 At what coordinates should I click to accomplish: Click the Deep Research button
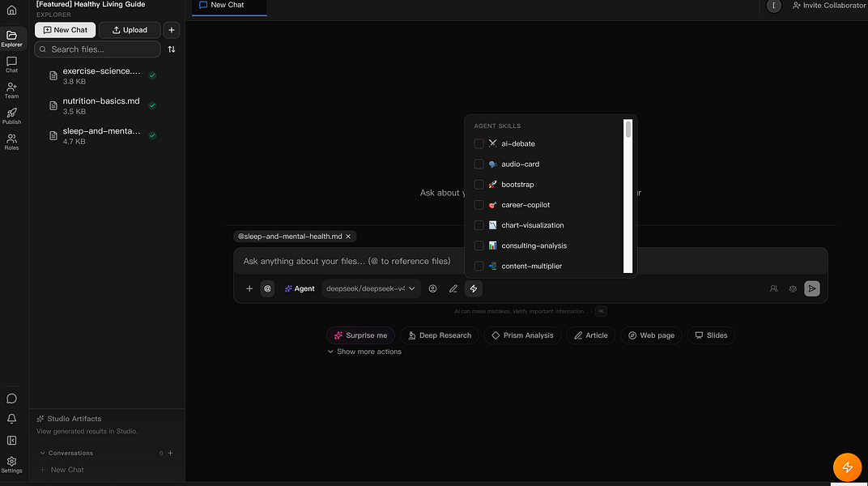point(440,335)
